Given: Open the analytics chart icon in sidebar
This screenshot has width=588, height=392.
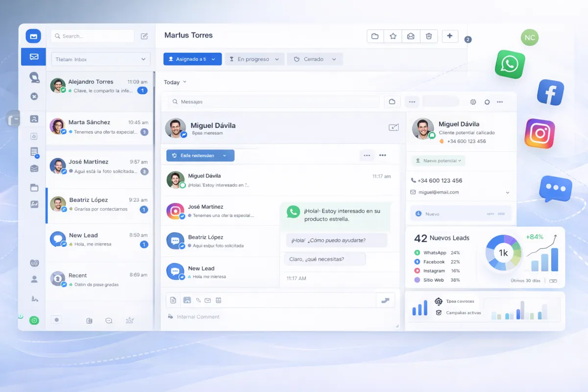Looking at the screenshot, I should point(34,204).
